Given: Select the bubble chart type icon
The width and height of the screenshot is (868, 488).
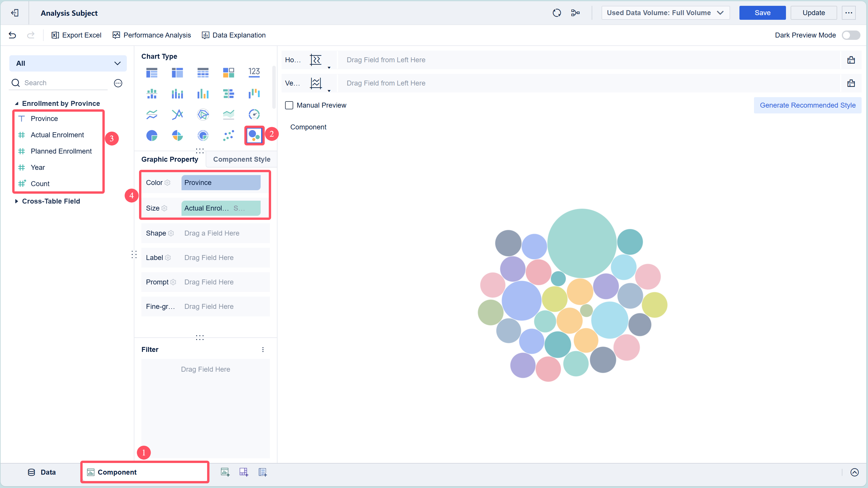Looking at the screenshot, I should 254,136.
